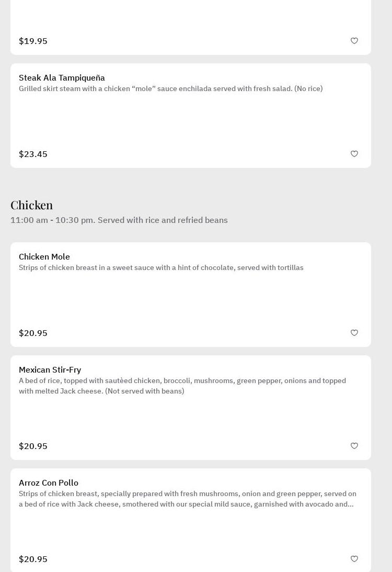The height and width of the screenshot is (572, 392).
Task: Like the Chicken Mole dish
Action: tap(354, 333)
